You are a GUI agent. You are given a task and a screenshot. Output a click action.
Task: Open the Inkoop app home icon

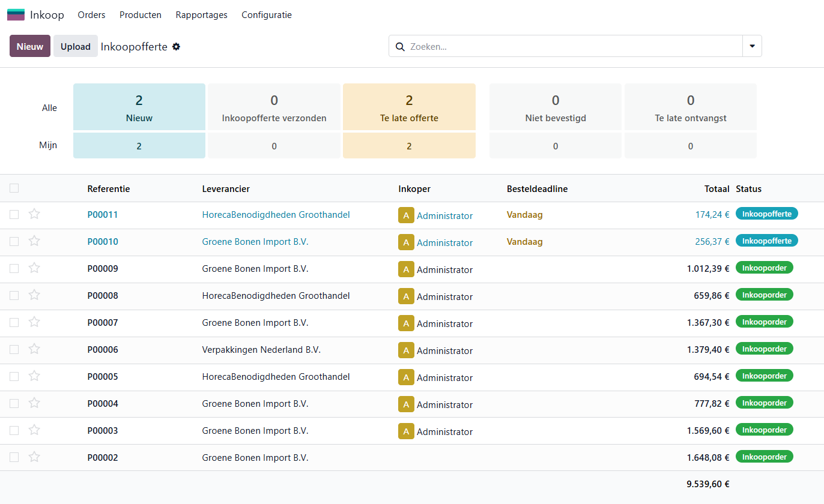(16, 15)
